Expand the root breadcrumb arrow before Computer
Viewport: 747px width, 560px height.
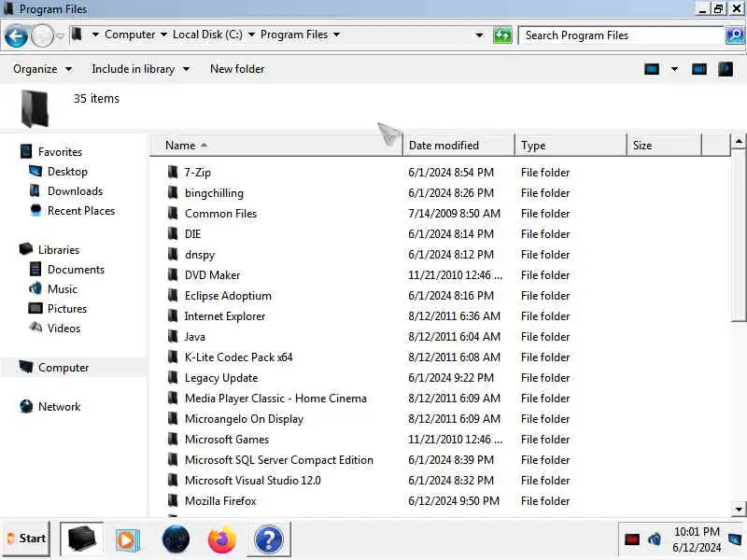click(95, 35)
